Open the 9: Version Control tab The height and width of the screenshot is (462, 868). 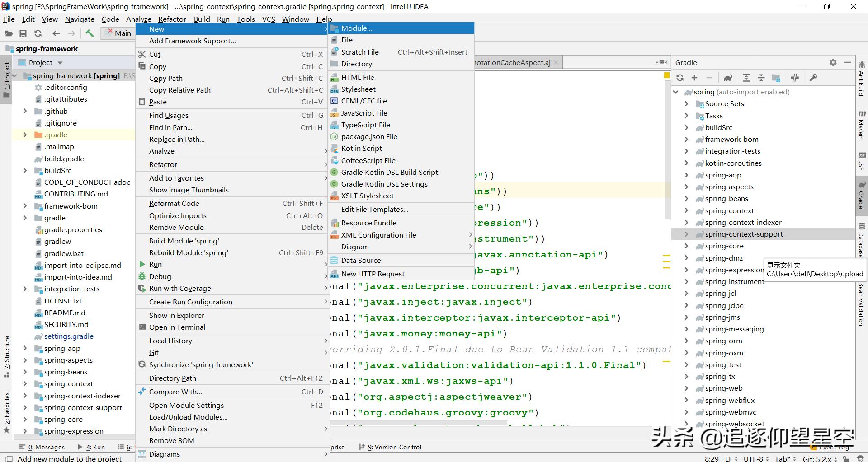393,447
